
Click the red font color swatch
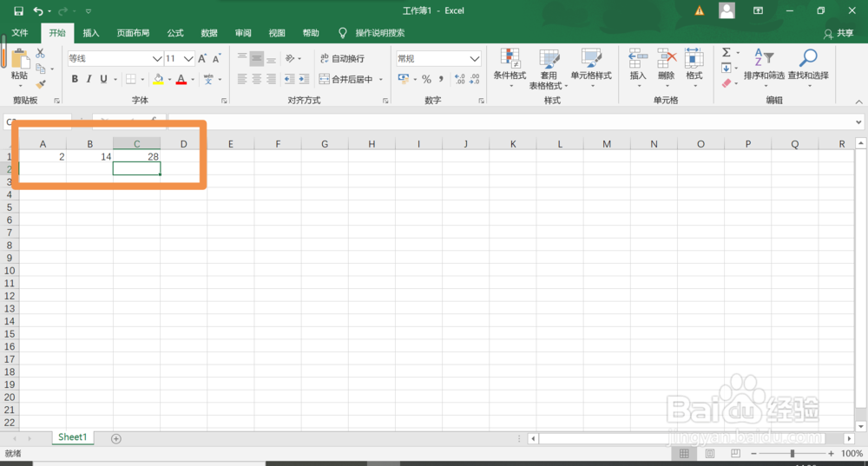pos(181,79)
